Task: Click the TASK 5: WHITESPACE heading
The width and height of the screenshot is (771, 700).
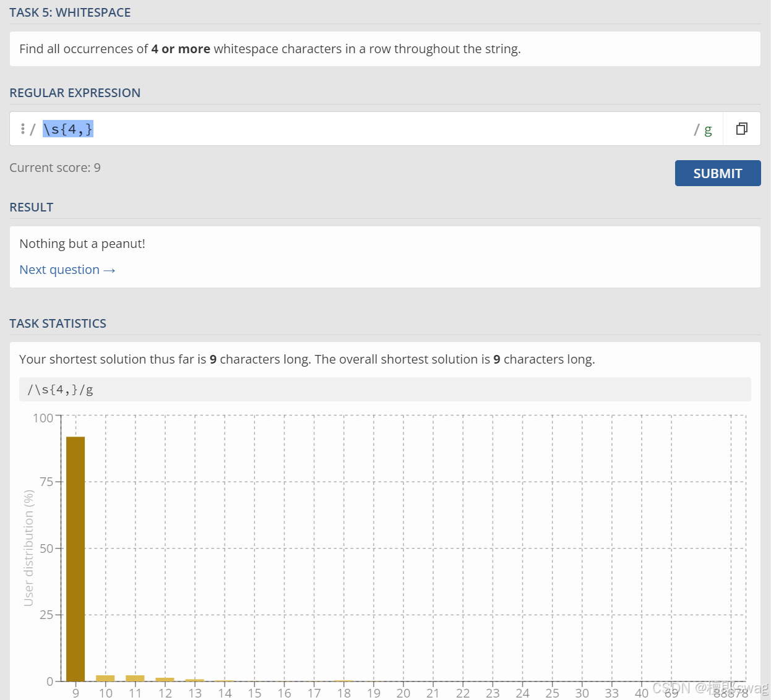Action: pos(70,12)
